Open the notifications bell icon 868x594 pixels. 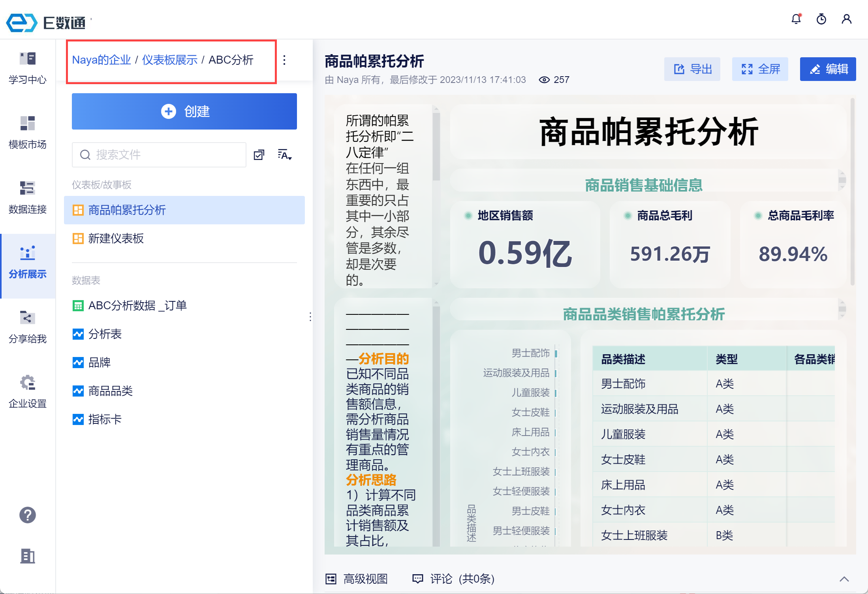pyautogui.click(x=796, y=19)
